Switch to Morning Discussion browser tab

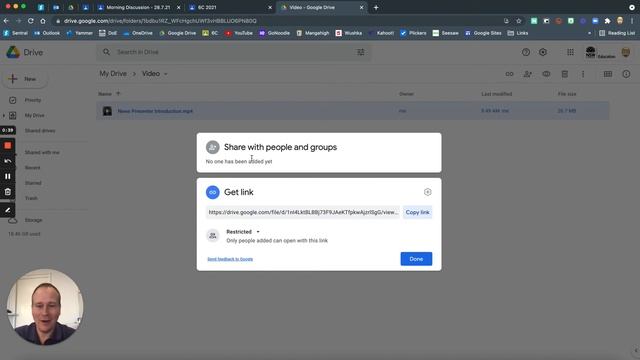click(138, 7)
